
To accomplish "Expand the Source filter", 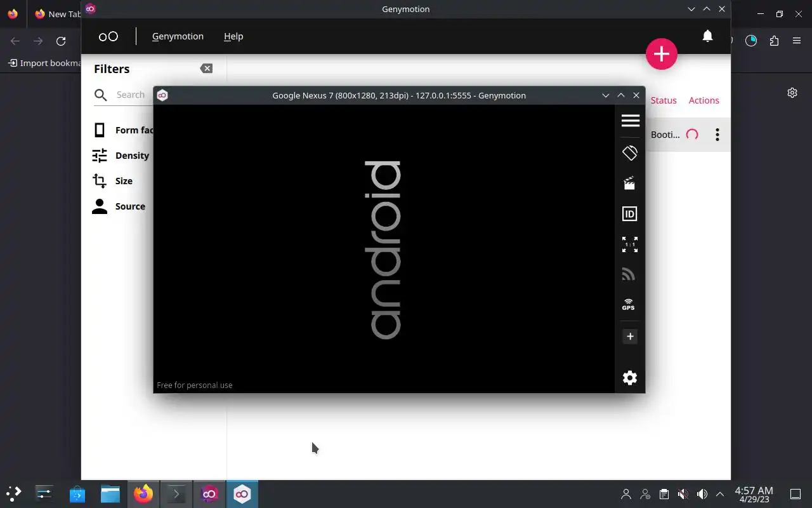I will [119, 206].
